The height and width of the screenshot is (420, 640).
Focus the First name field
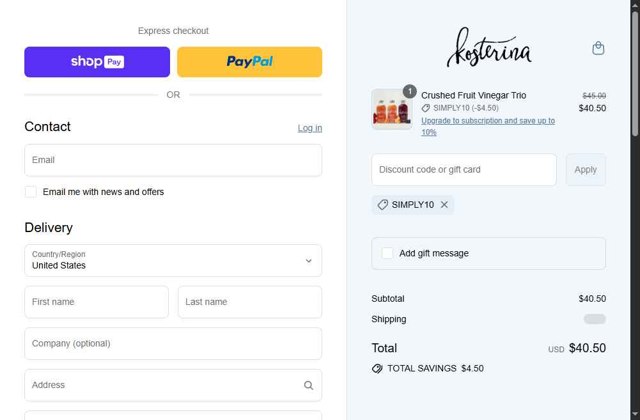(96, 302)
